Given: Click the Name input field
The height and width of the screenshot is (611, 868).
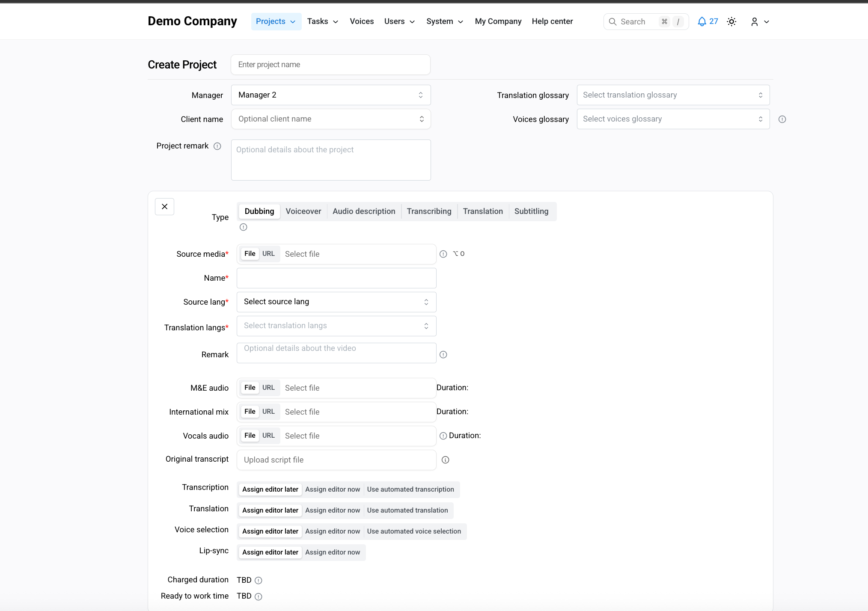Looking at the screenshot, I should pyautogui.click(x=336, y=278).
